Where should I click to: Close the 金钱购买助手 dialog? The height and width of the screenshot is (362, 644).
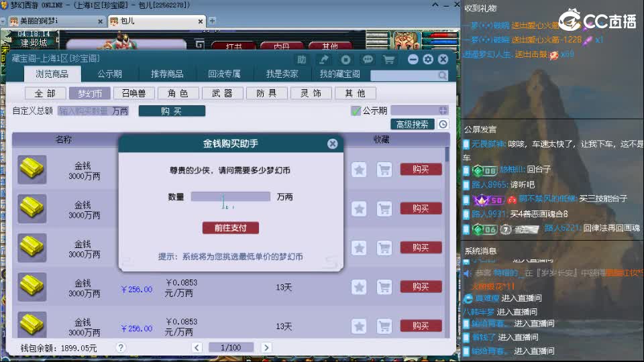click(332, 143)
